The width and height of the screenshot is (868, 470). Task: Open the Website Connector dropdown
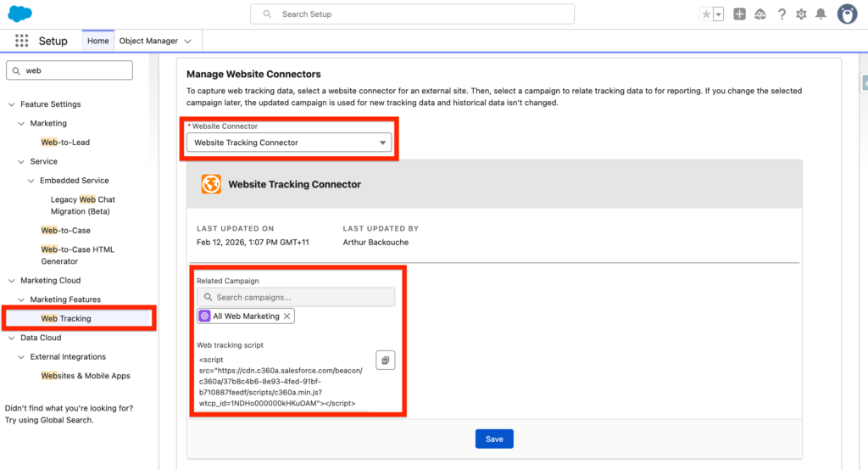coord(288,143)
